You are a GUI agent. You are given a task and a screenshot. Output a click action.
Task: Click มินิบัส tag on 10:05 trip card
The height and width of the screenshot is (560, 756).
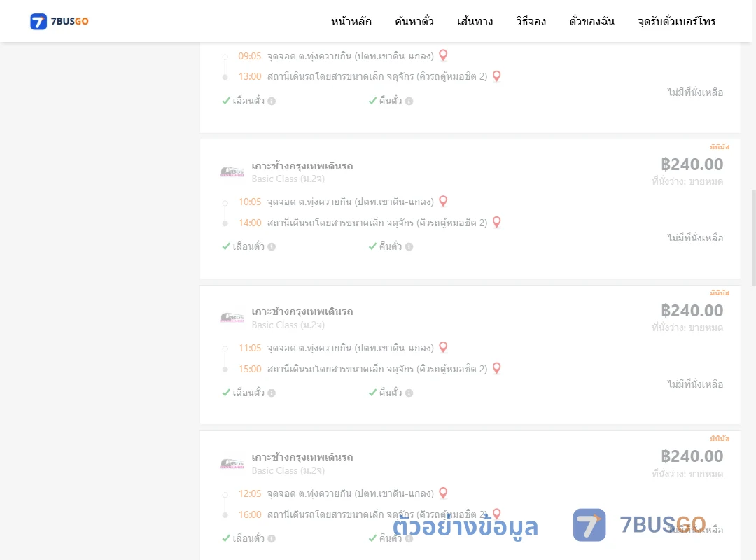coord(720,146)
